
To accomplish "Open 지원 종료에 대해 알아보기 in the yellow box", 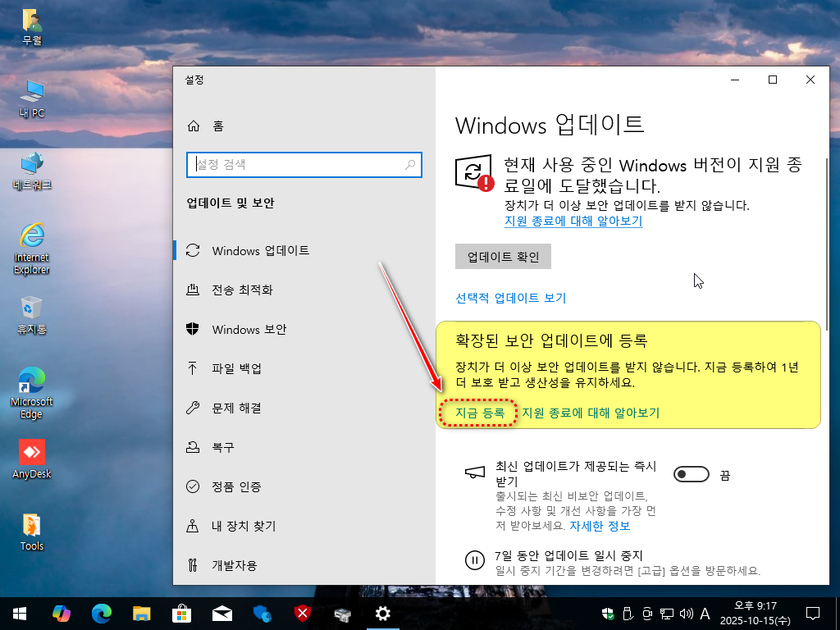I will [591, 413].
